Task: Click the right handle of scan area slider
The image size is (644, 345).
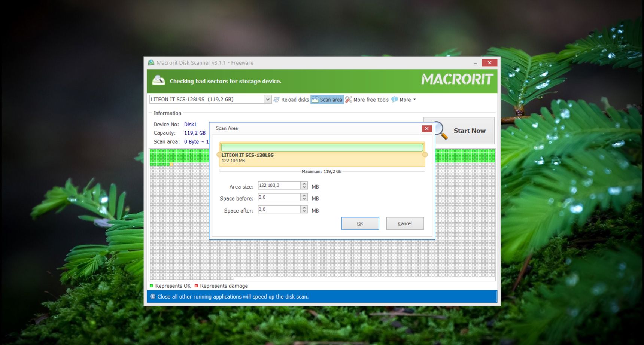Action: tap(425, 155)
